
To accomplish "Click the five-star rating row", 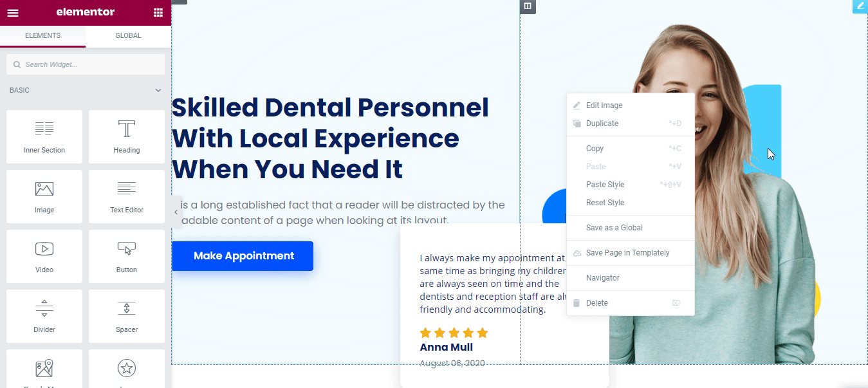I will click(x=454, y=333).
